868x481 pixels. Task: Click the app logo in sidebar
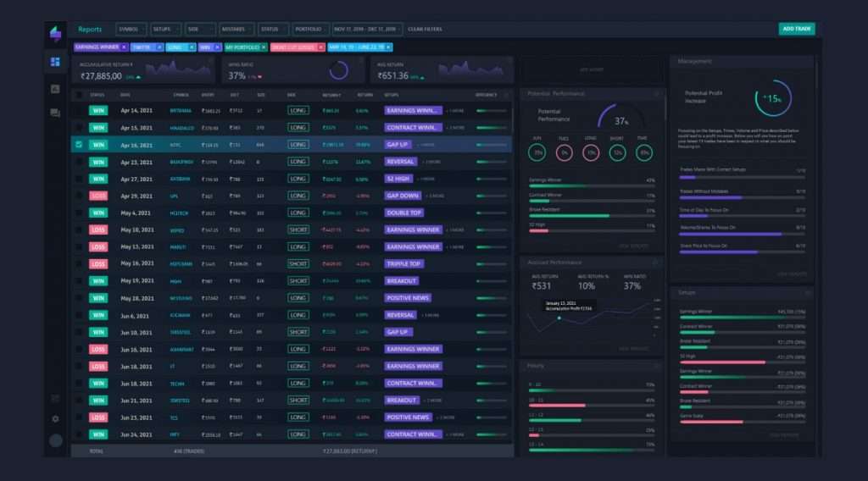(55, 34)
